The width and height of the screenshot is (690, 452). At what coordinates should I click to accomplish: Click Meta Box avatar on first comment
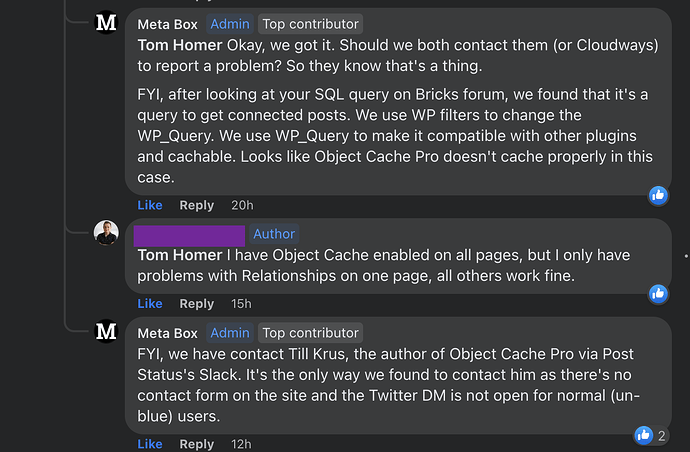click(106, 23)
